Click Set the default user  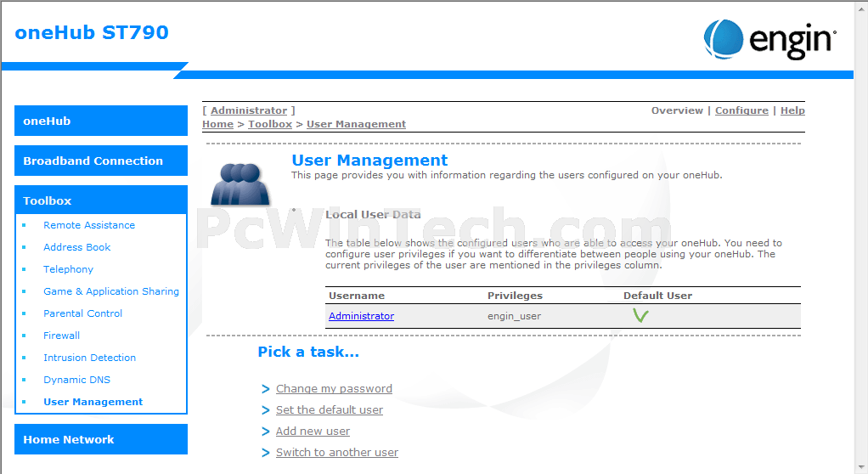pyautogui.click(x=330, y=409)
